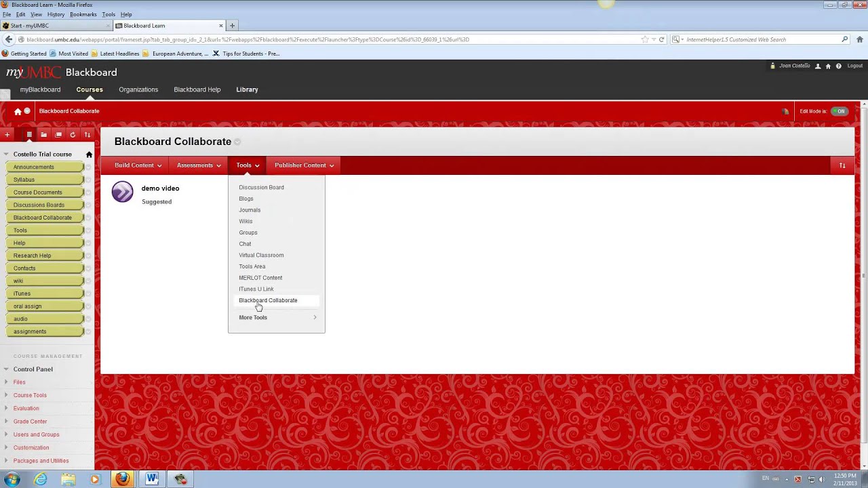Launch Internet Explorer from the taskbar

pos(41,479)
